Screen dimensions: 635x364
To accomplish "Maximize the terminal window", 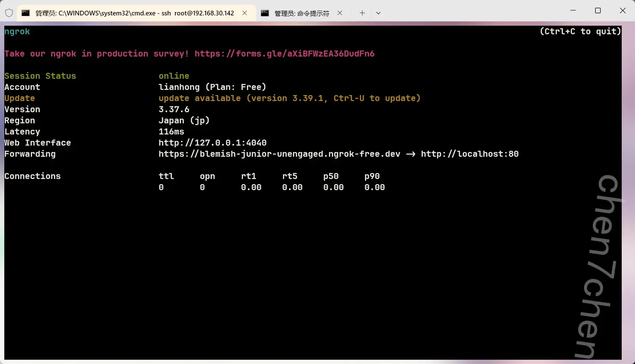I will click(598, 10).
